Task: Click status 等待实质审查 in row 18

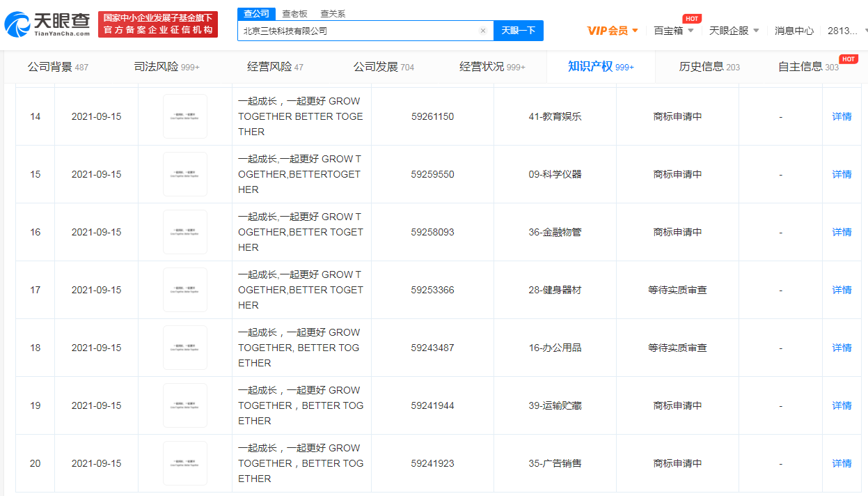Action: pos(677,348)
